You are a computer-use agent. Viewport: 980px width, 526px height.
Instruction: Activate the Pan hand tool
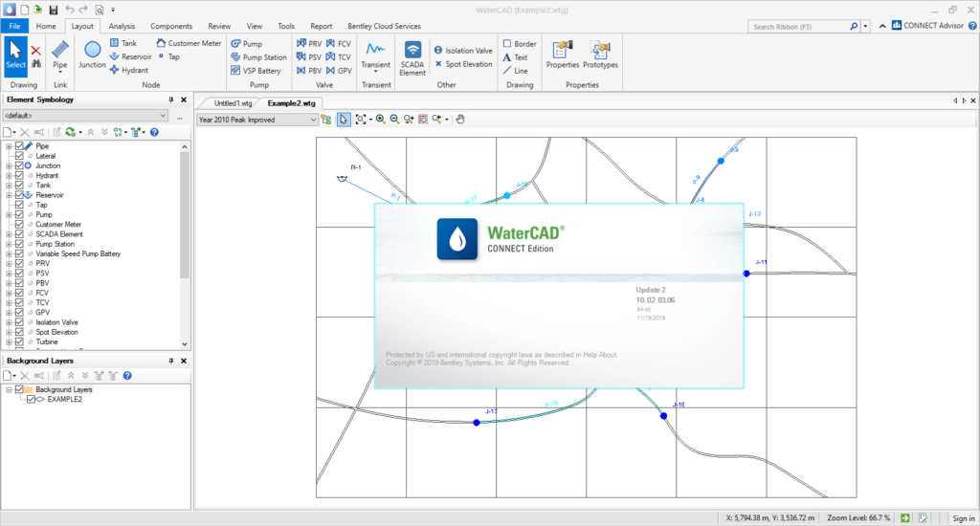tap(460, 120)
